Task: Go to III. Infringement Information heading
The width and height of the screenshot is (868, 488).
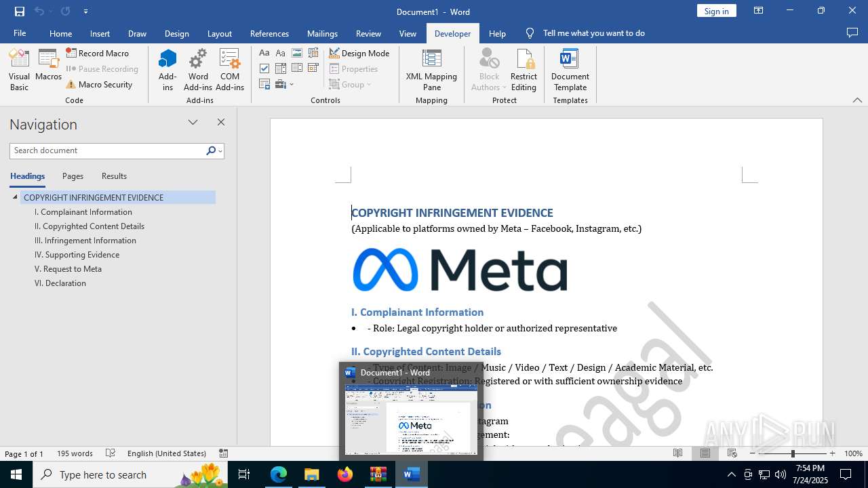Action: 85,241
